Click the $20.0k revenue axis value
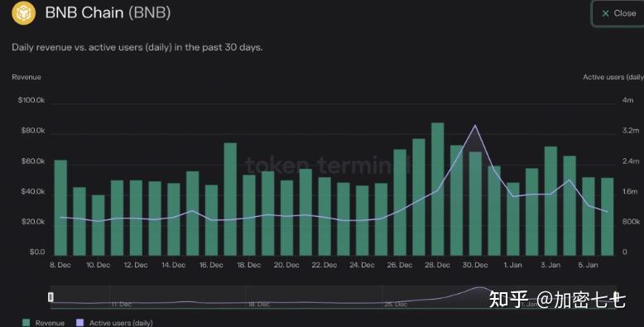This screenshot has width=644, height=327. pyautogui.click(x=33, y=222)
